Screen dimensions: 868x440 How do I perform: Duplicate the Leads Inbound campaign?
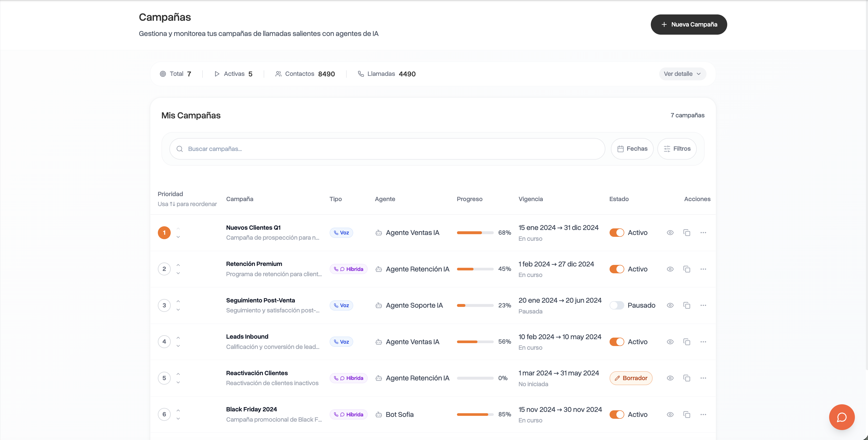[x=686, y=342]
